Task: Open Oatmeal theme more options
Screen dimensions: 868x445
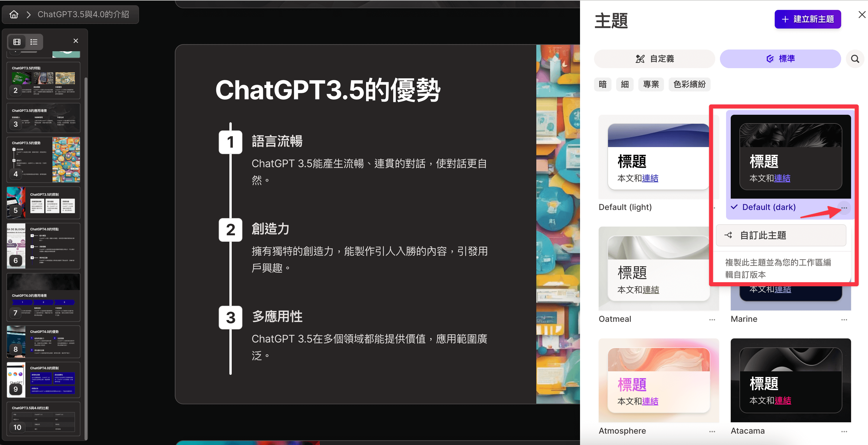Action: click(x=712, y=319)
